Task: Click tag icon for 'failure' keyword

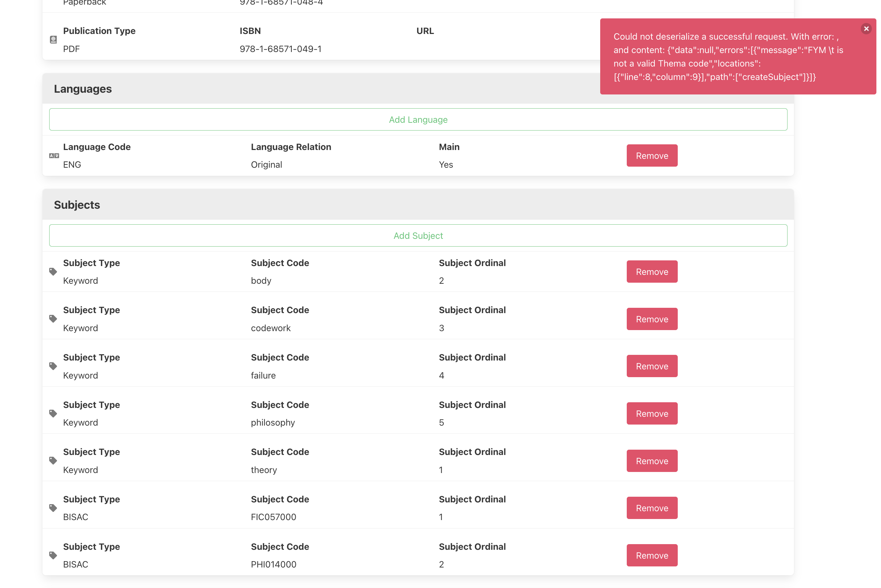Action: click(53, 366)
